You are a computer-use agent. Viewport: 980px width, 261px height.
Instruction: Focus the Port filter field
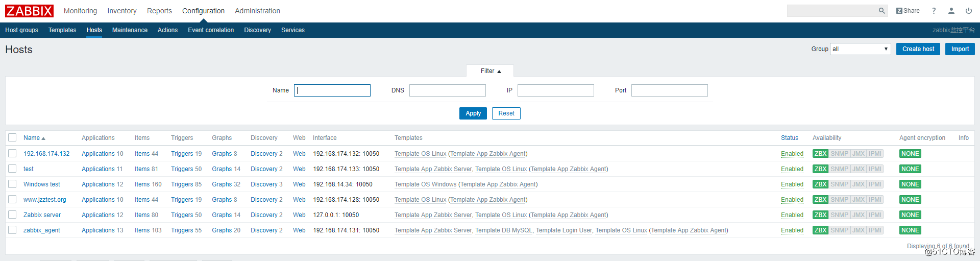(670, 90)
